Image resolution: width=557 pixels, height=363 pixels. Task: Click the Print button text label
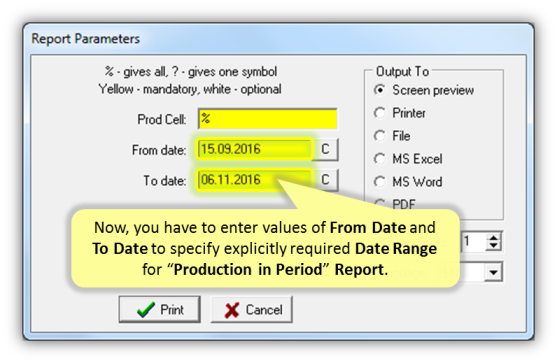coord(172,310)
